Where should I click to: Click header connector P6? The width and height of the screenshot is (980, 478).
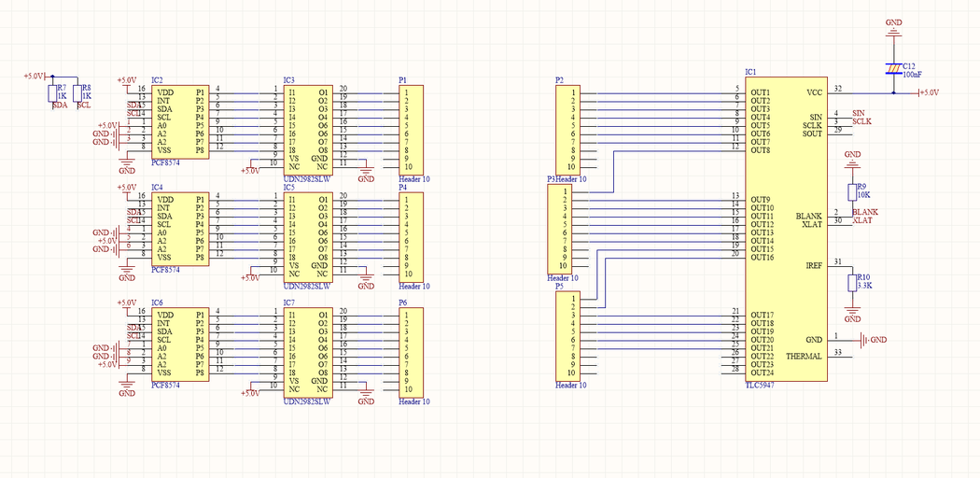pyautogui.click(x=412, y=352)
